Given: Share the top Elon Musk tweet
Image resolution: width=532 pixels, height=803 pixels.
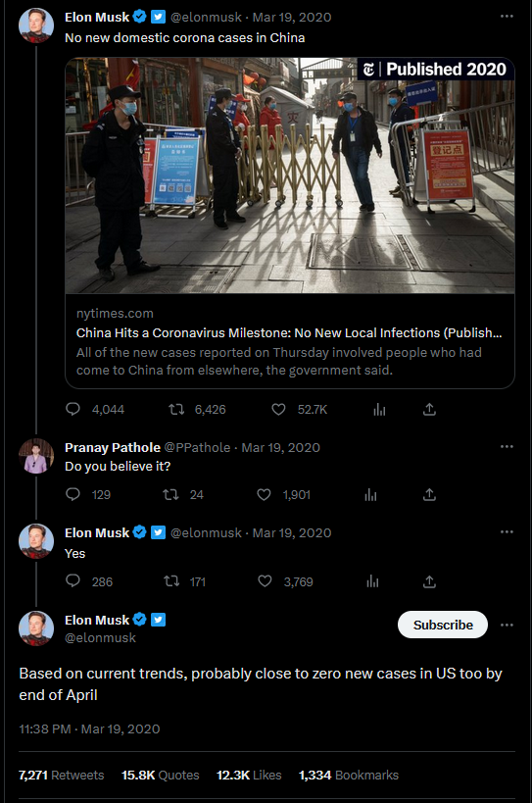Looking at the screenshot, I should click(x=429, y=409).
